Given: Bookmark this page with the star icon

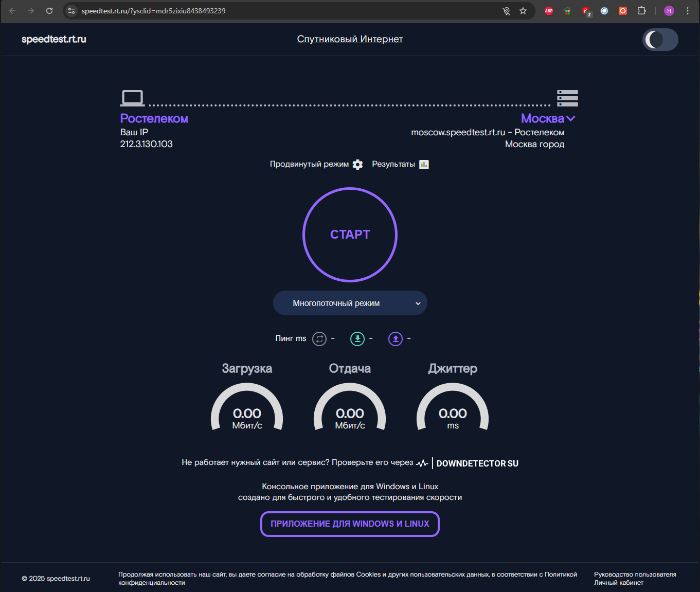Looking at the screenshot, I should [x=523, y=11].
